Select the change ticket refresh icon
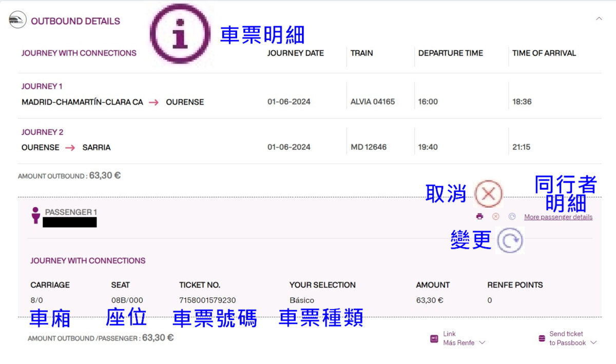Screen dimensions: 616x364 click(x=512, y=216)
